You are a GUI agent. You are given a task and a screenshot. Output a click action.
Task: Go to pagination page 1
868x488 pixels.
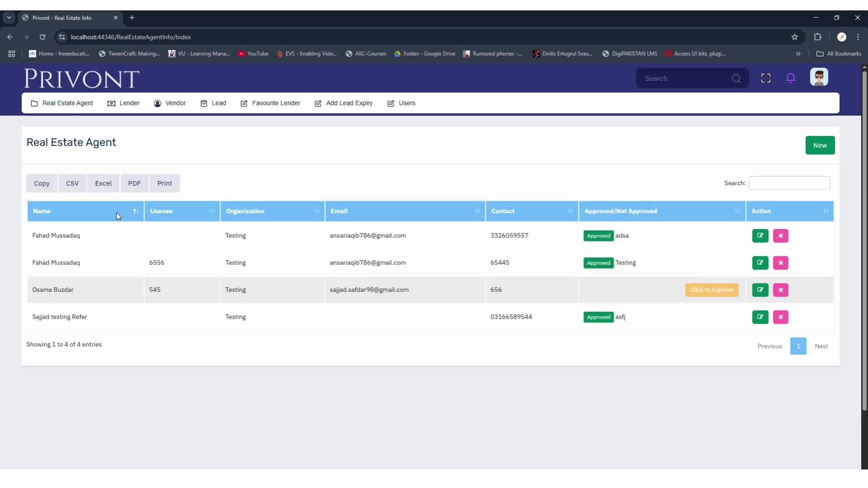(798, 346)
